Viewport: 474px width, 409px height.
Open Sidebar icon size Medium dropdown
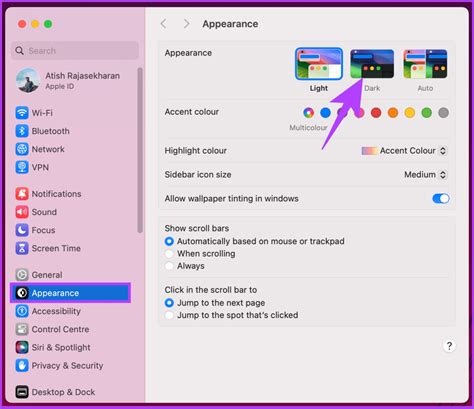pyautogui.click(x=425, y=175)
